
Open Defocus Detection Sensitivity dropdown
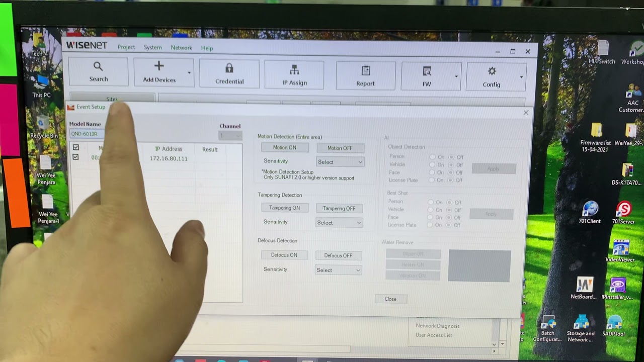pos(338,270)
